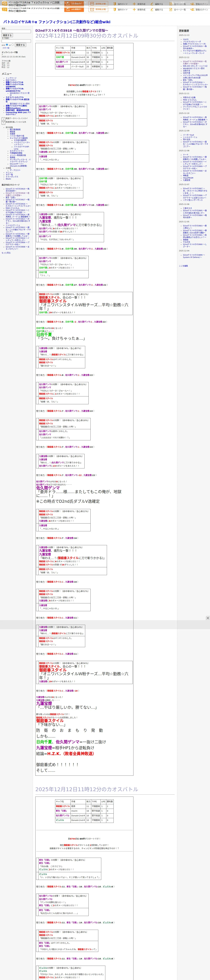Open 'D2ndテストXその3919' in 最近作成されたページ
This screenshot has width=210, height=980.
pyautogui.click(x=17, y=190)
